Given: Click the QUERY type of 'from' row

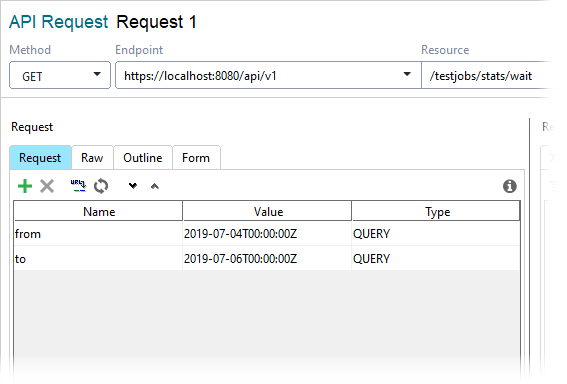Looking at the screenshot, I should [371, 234].
